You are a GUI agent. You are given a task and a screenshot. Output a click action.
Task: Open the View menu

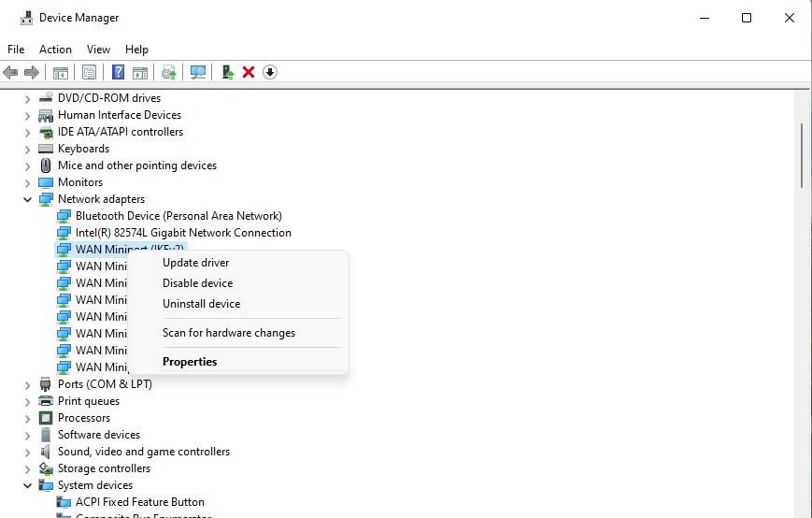click(98, 50)
